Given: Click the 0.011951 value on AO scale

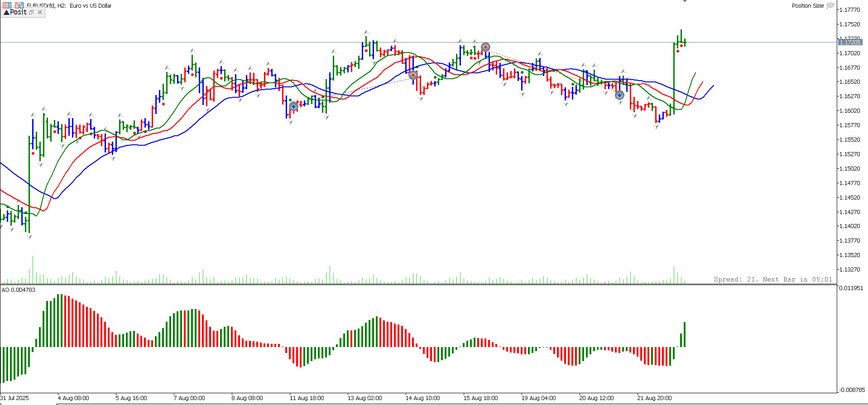Looking at the screenshot, I should point(851,288).
